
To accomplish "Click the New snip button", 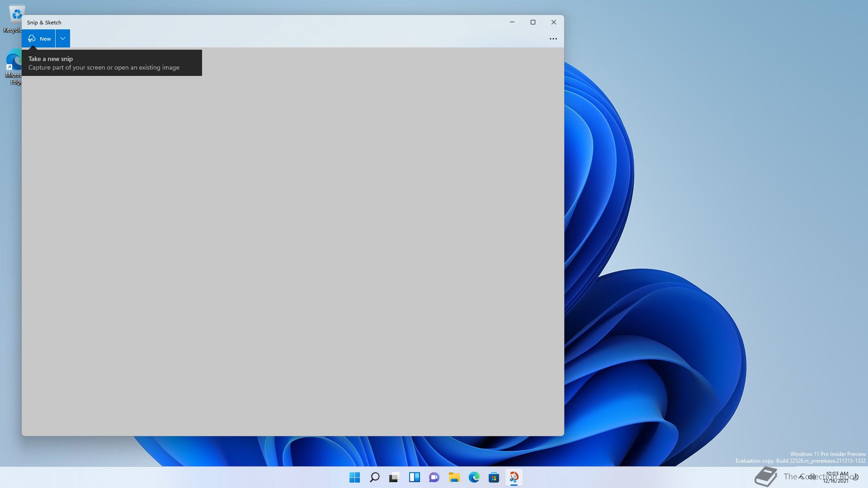I will pos(39,38).
